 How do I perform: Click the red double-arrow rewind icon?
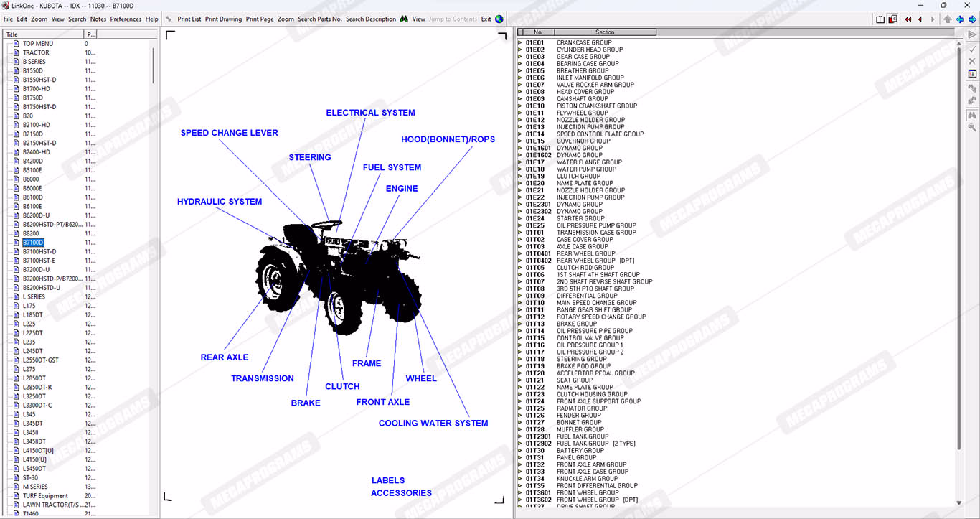[x=908, y=19]
